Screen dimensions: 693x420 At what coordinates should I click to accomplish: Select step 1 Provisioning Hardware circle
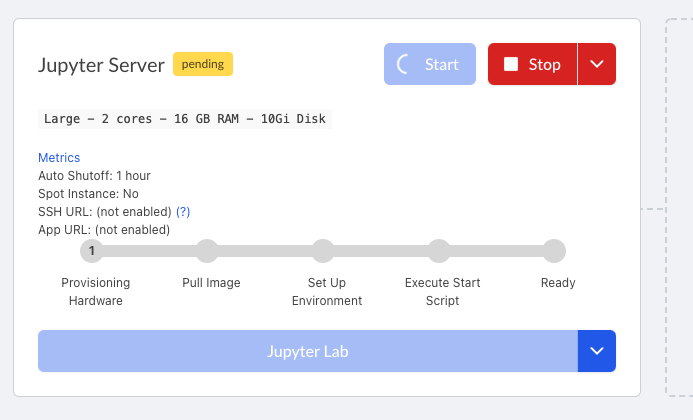pos(91,251)
